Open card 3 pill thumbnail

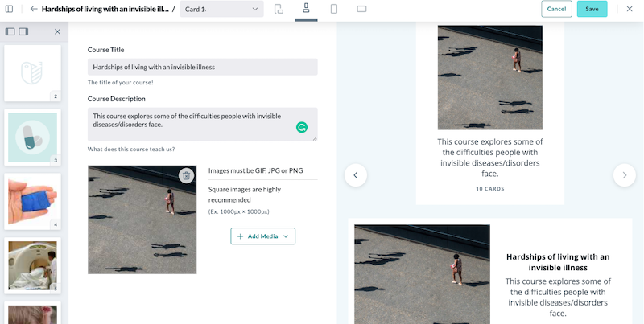coord(32,137)
